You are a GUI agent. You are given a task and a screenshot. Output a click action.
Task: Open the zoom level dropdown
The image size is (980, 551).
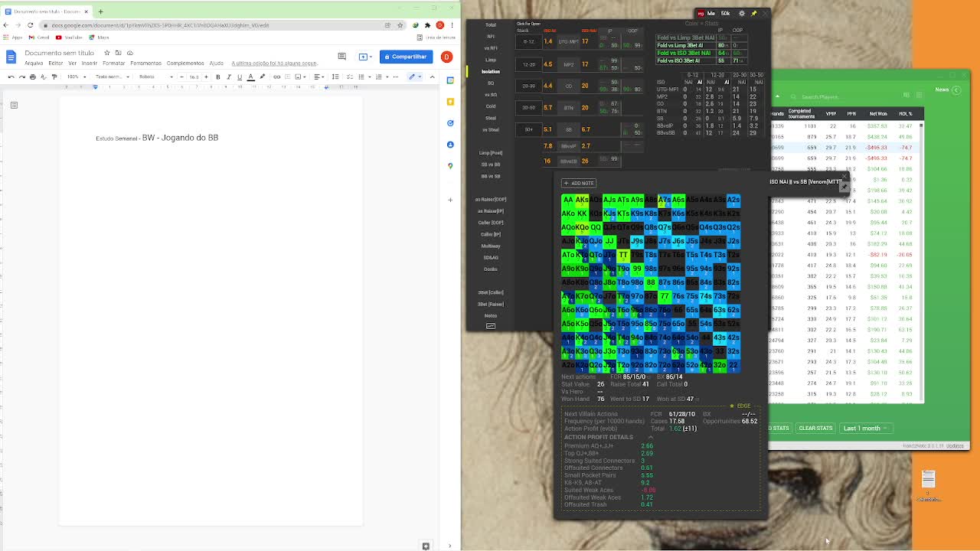pyautogui.click(x=76, y=77)
